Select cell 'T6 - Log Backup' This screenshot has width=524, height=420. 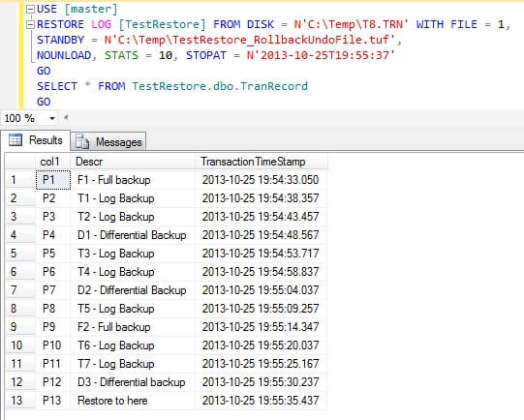point(133,345)
